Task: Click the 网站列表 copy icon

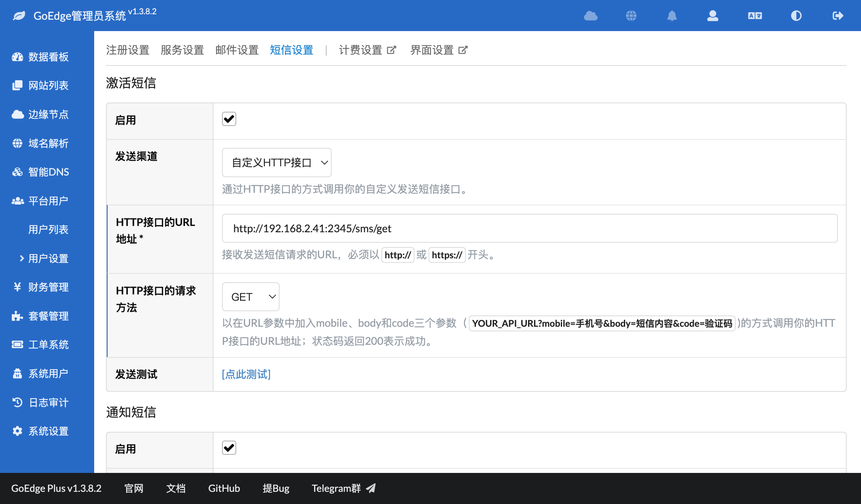Action: [x=17, y=86]
